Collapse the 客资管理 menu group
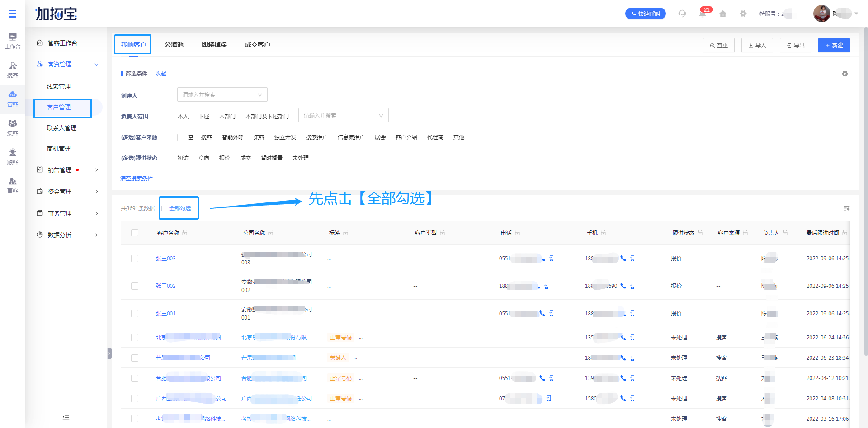Viewport: 868px width, 428px height. 96,65
